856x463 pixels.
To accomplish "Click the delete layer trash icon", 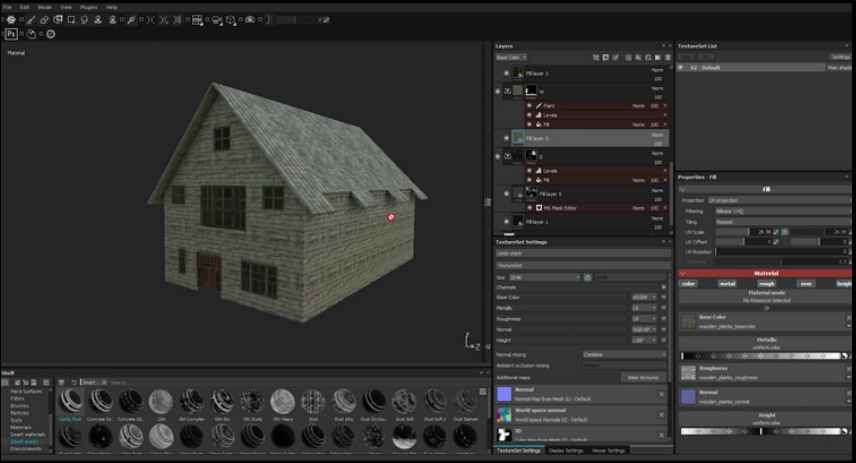I will [x=667, y=57].
